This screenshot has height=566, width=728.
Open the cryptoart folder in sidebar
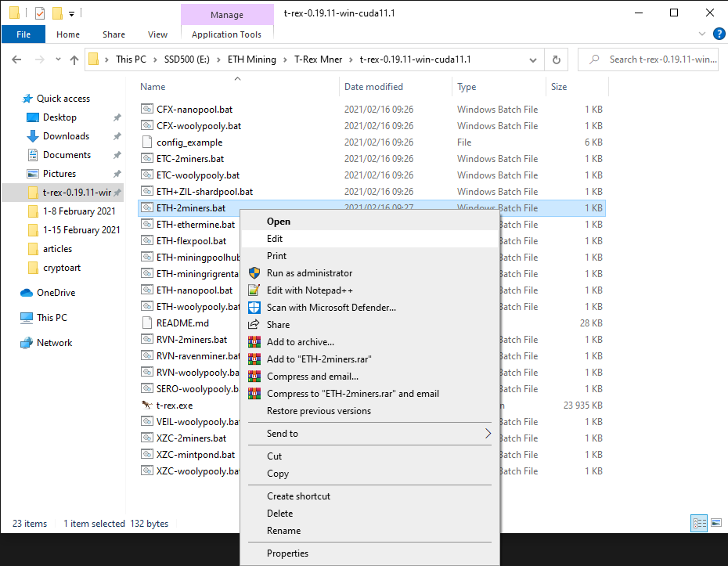coord(62,268)
